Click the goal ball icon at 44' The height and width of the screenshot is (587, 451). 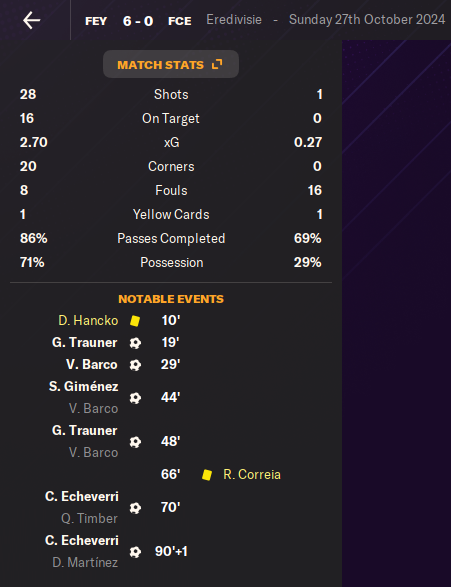click(x=135, y=398)
